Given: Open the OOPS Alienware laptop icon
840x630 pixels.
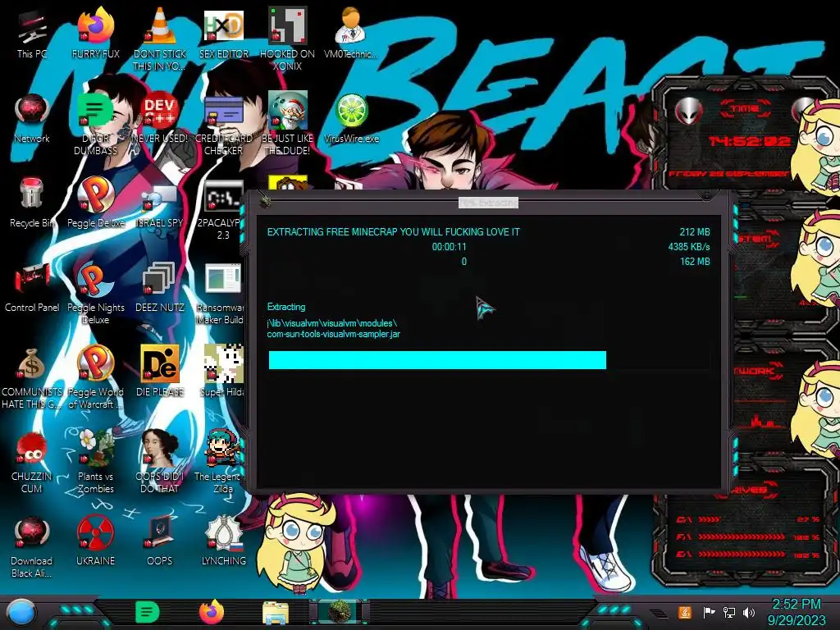Looking at the screenshot, I should [159, 533].
